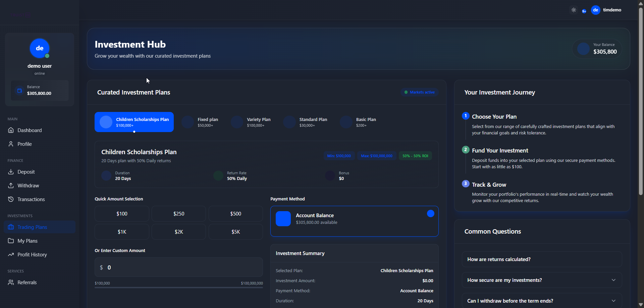The width and height of the screenshot is (644, 308).
Task: Click the timdemo avatar in header
Action: (595, 10)
